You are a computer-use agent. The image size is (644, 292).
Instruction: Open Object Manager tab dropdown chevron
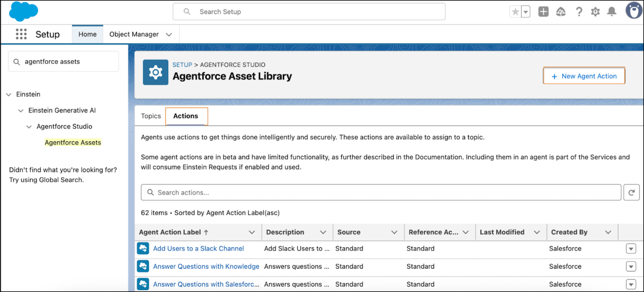point(169,35)
